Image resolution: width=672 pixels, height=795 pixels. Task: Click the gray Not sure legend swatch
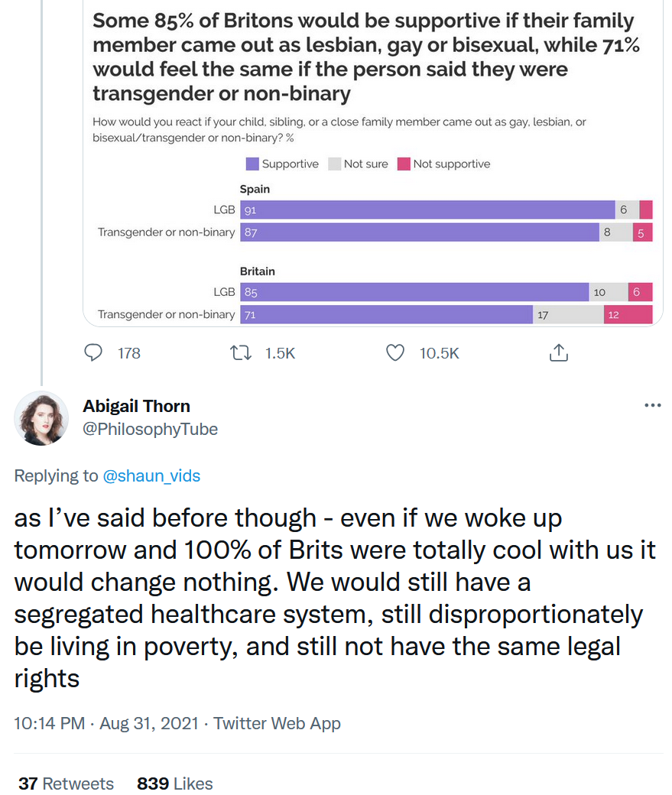tap(334, 164)
